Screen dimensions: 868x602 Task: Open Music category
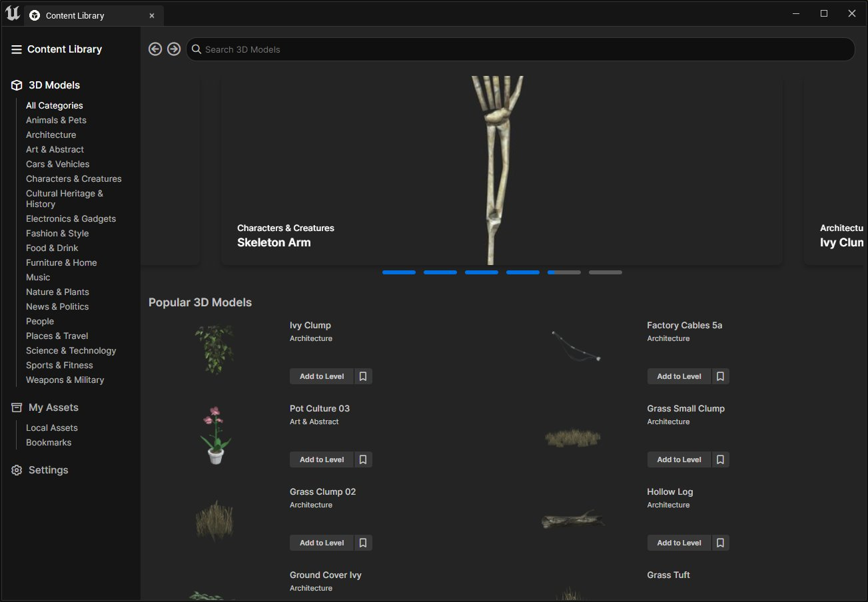[x=38, y=277]
